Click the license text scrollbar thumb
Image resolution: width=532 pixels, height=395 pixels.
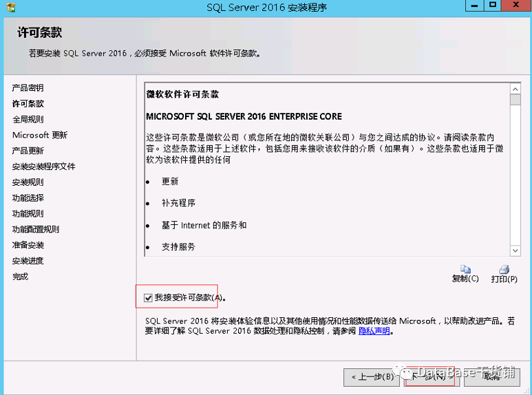[515, 100]
